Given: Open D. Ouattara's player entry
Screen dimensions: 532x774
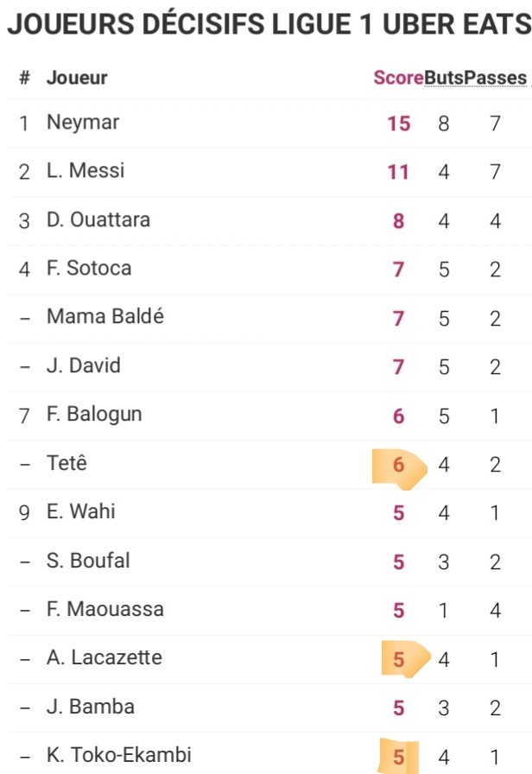Looking at the screenshot, I should 98,220.
